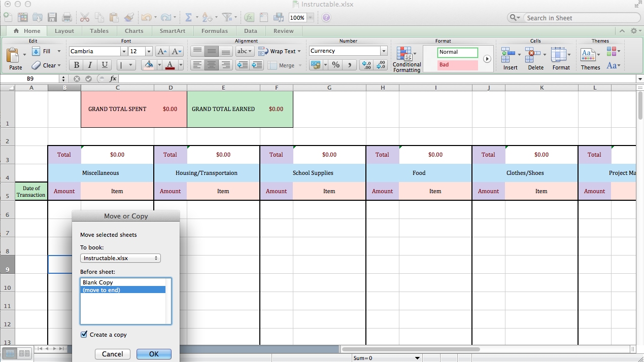The image size is (644, 362).
Task: Open the text orientation abc dropdown
Action: (245, 51)
